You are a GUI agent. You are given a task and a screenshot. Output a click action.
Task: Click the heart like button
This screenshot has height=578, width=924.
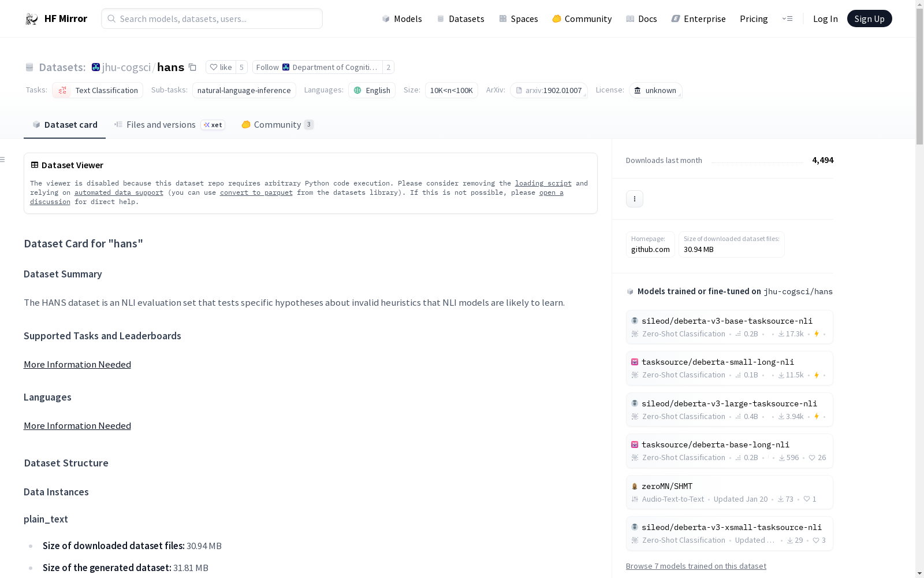coord(221,68)
